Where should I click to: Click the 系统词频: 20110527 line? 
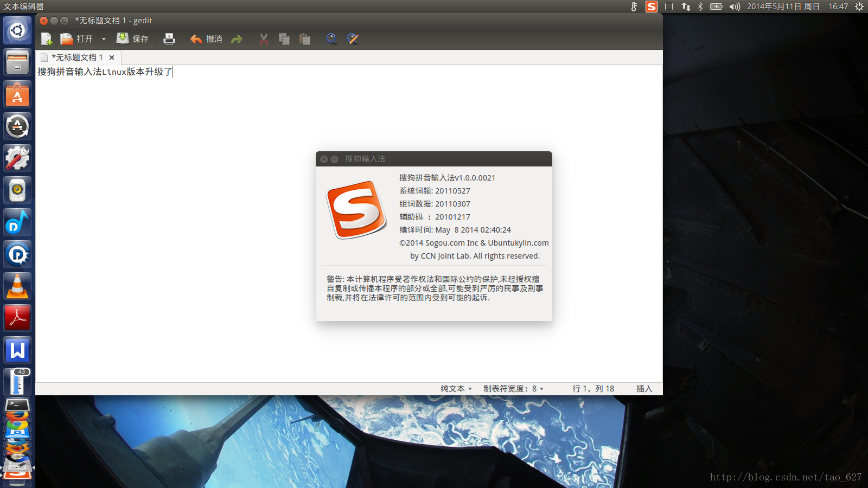[x=435, y=191]
